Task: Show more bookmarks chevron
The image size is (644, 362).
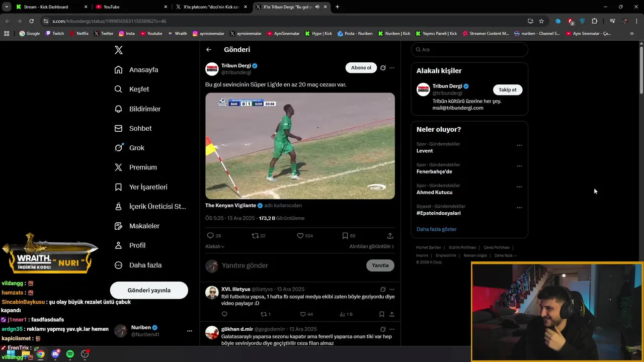Action: click(x=632, y=34)
